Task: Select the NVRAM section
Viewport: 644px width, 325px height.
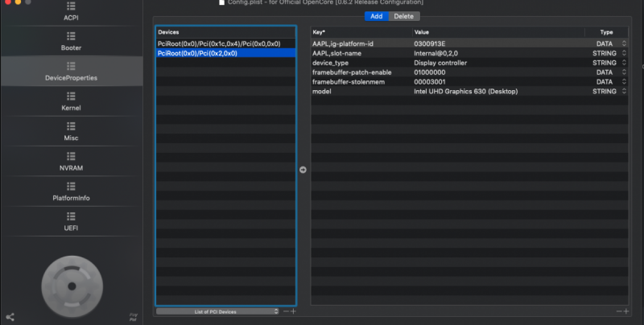Action: pyautogui.click(x=71, y=161)
